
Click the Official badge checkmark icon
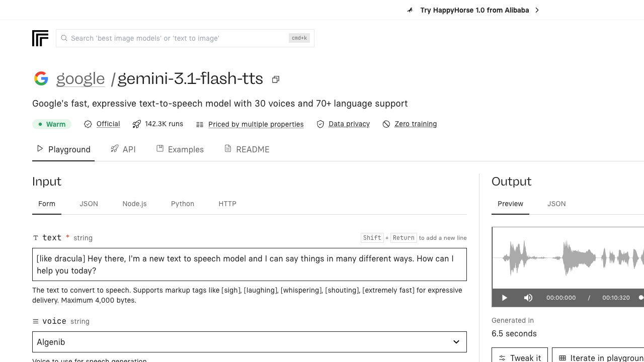tap(88, 124)
